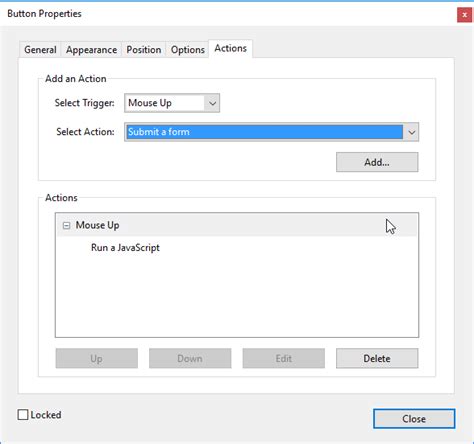Click the Add... button
This screenshot has height=444, width=474.
[377, 162]
